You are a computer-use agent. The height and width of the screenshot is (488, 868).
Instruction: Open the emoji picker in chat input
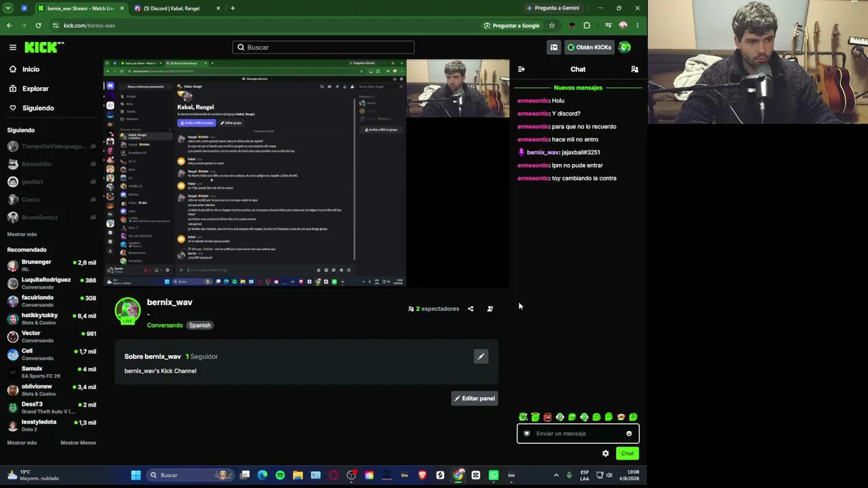click(629, 434)
